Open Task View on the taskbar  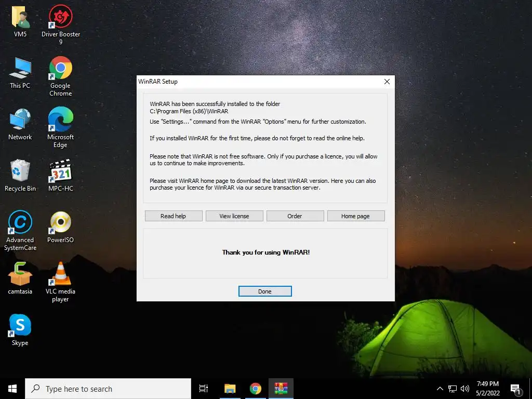[204, 389]
